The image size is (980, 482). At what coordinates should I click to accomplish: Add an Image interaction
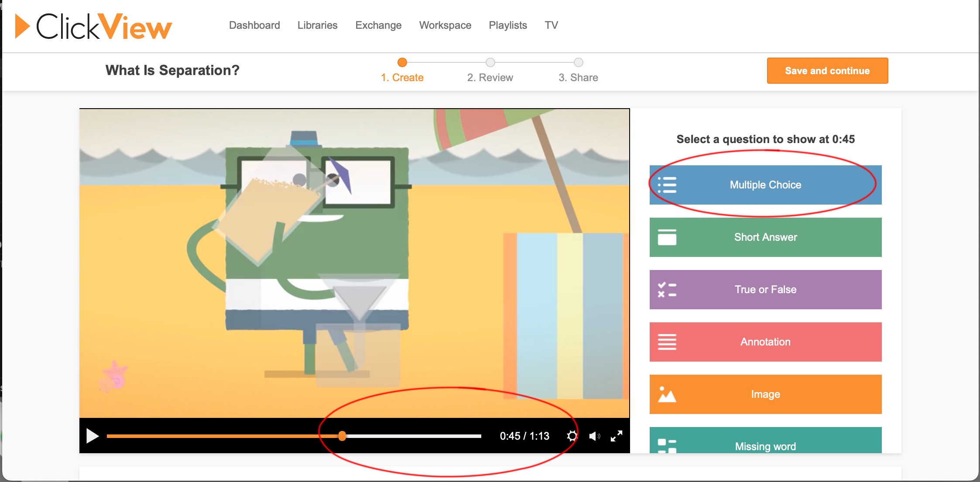tap(765, 394)
